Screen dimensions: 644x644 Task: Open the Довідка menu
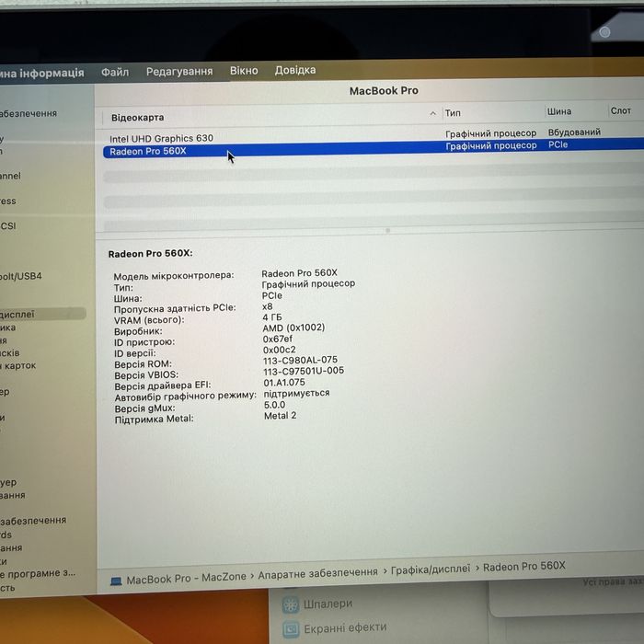coord(295,70)
